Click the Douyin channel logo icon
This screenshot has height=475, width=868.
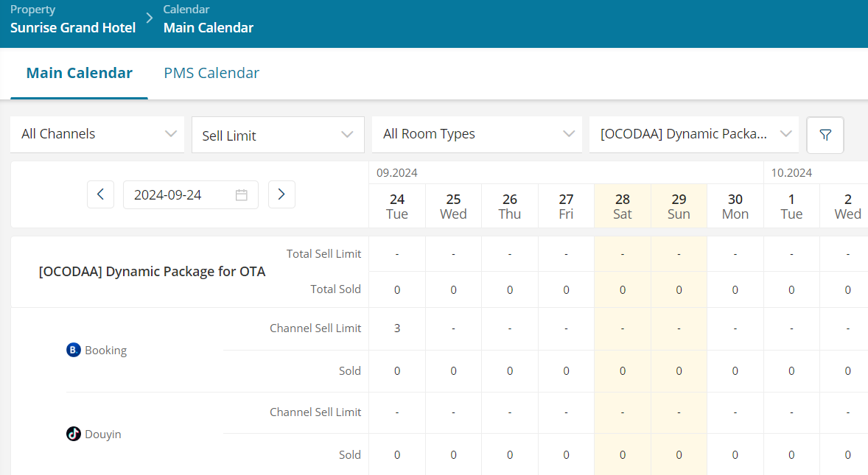click(73, 434)
